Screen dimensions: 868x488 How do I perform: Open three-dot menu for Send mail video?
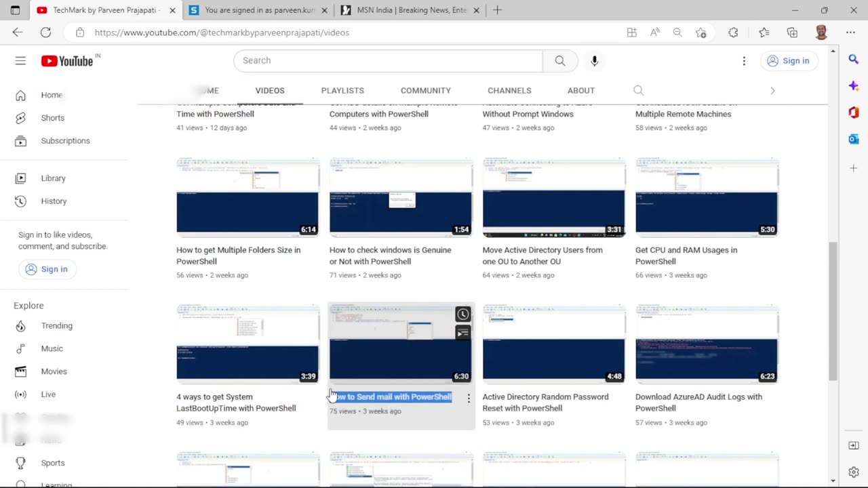(x=469, y=399)
